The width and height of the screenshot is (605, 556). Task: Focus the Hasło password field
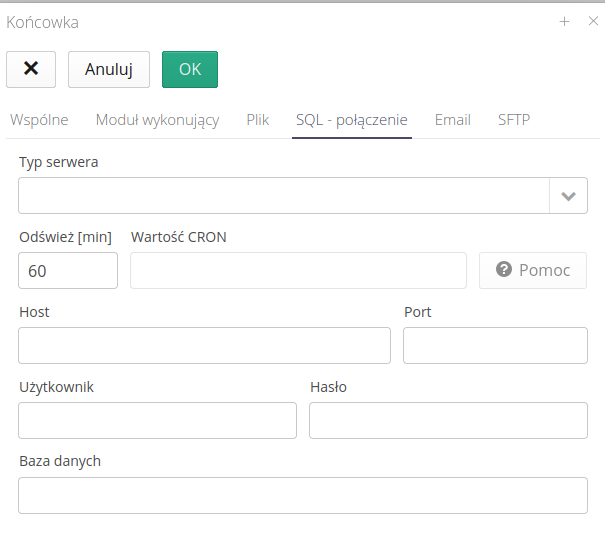click(448, 421)
